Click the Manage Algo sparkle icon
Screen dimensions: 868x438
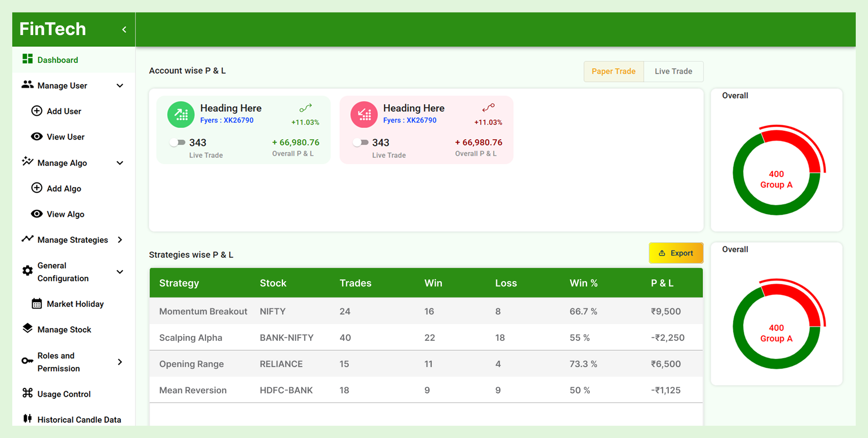click(x=27, y=162)
